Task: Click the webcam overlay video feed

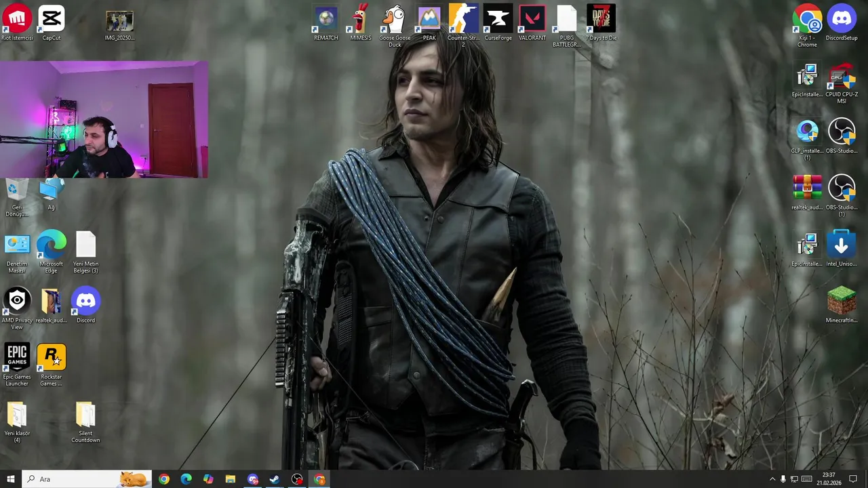Action: 104,119
